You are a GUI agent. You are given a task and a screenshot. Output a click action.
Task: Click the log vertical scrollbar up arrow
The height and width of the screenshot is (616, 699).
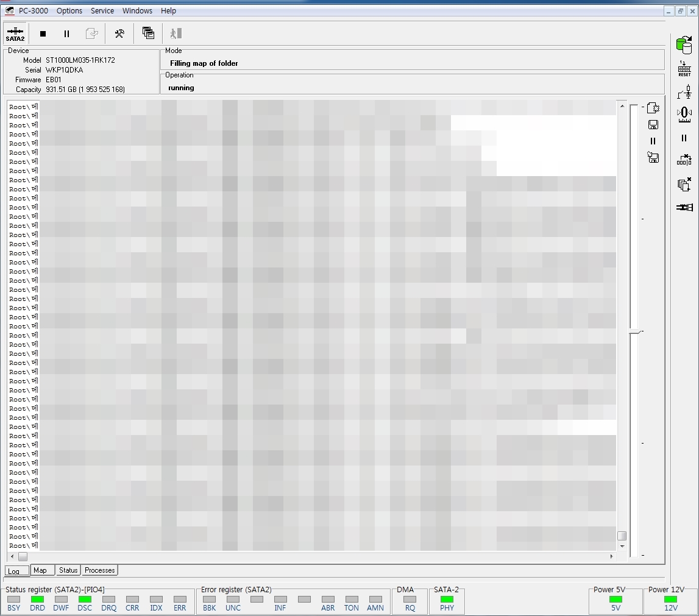[x=622, y=106]
